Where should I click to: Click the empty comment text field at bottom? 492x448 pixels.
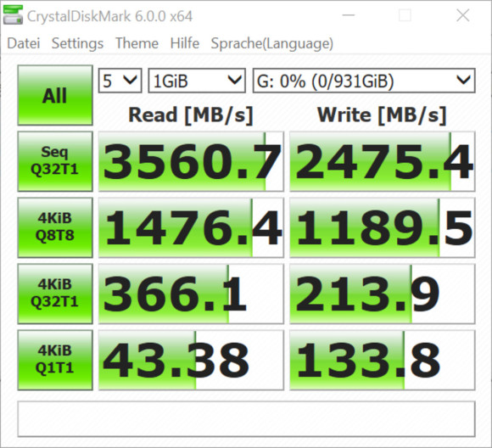pos(246,419)
